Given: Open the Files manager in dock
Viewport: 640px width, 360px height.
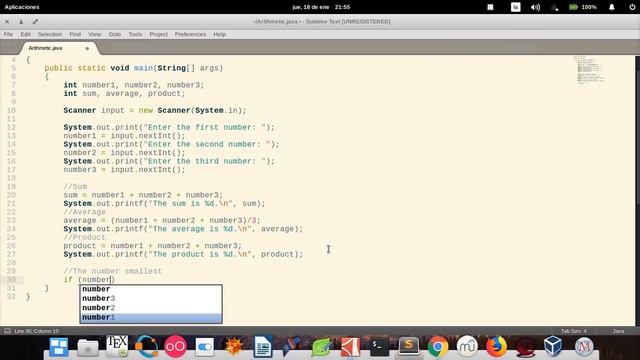Looking at the screenshot, I should point(88,347).
